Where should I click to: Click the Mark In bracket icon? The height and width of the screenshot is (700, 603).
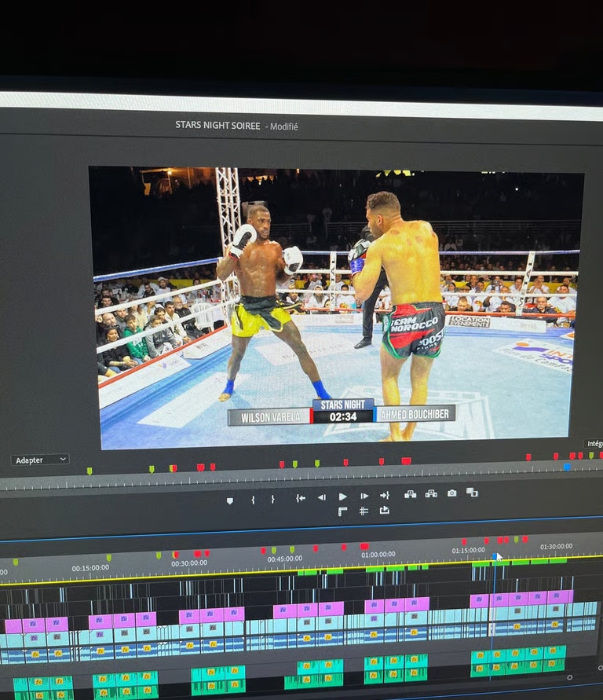[x=253, y=499]
